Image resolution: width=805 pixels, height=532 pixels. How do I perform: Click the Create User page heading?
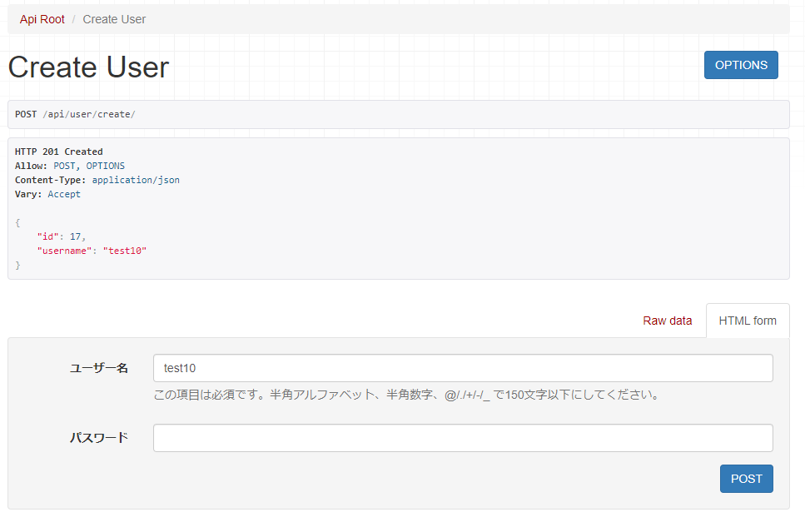click(x=89, y=67)
